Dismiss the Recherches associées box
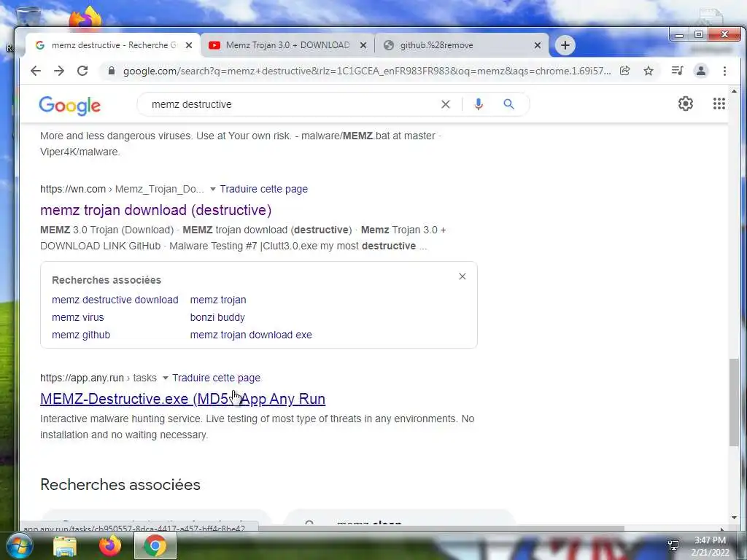The height and width of the screenshot is (560, 747). 462,276
